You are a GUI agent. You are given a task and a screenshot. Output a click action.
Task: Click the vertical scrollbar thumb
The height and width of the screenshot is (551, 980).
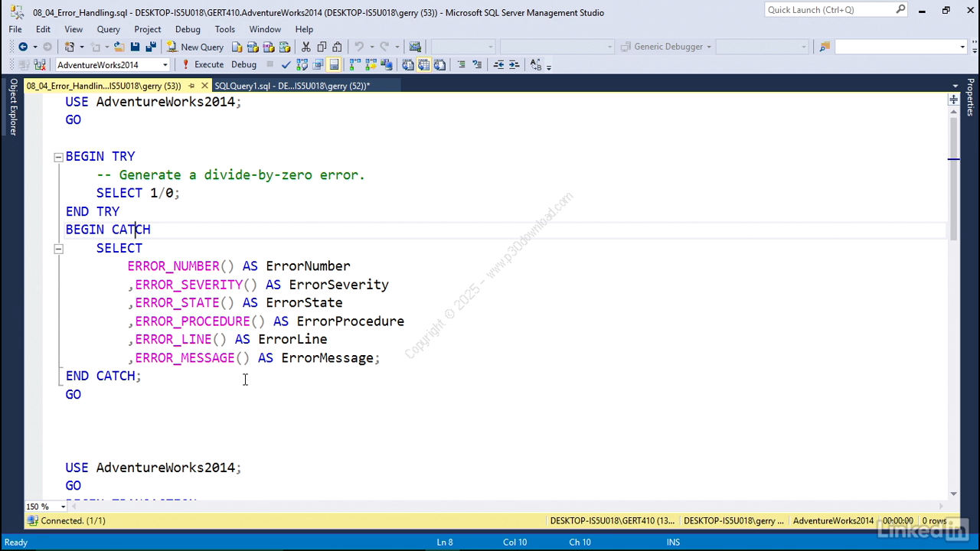(953, 180)
